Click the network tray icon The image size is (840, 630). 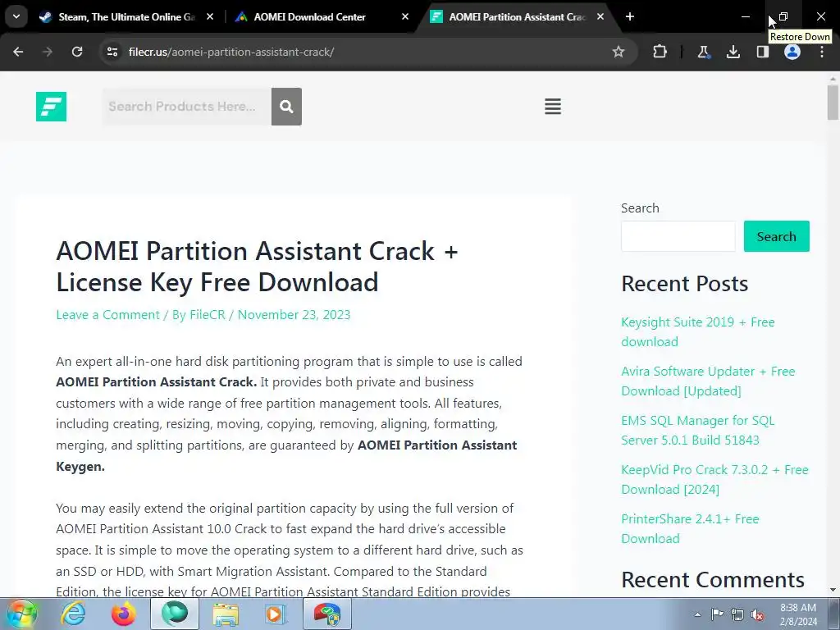point(737,614)
